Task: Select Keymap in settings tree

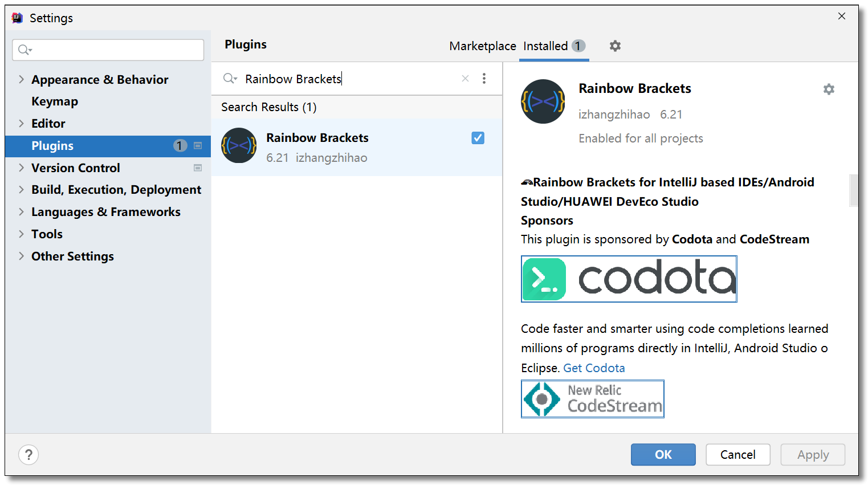Action: pos(55,101)
